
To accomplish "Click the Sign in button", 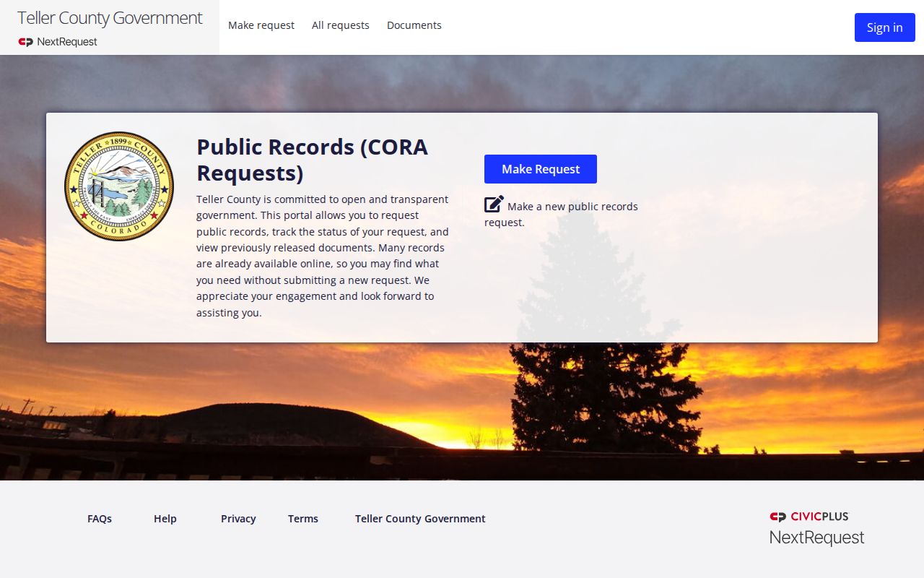I will point(885,27).
